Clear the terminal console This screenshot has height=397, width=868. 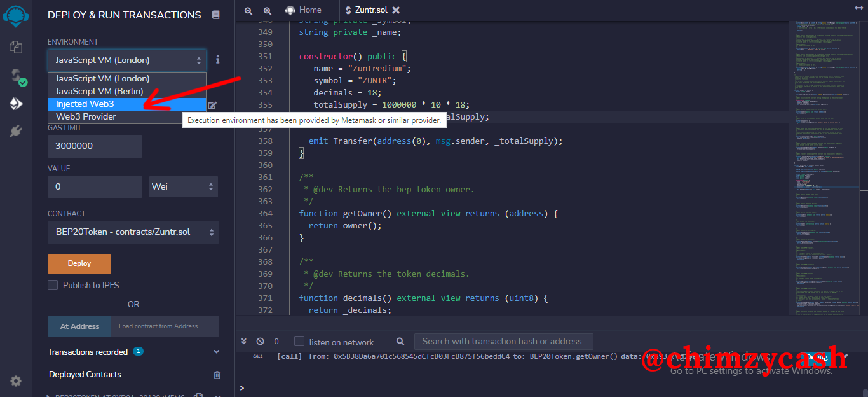click(x=260, y=341)
